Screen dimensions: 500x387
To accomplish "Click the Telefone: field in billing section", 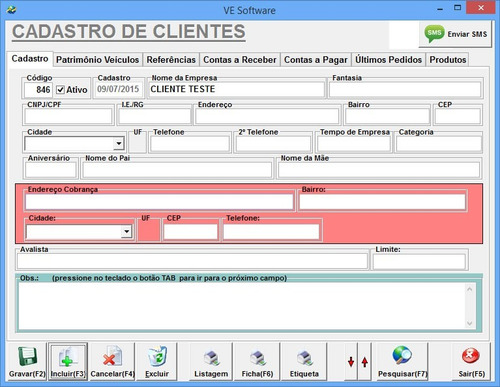I will tap(271, 232).
